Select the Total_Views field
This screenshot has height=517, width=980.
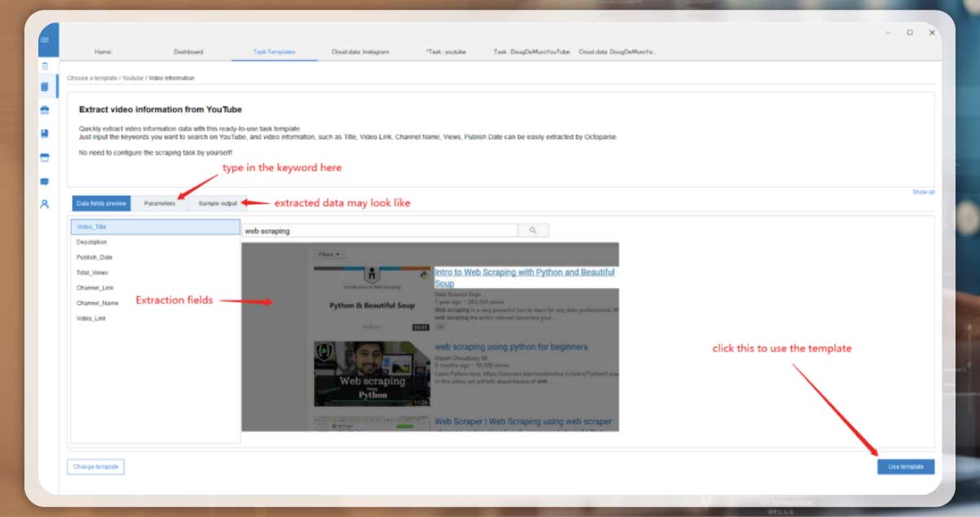[x=156, y=272]
